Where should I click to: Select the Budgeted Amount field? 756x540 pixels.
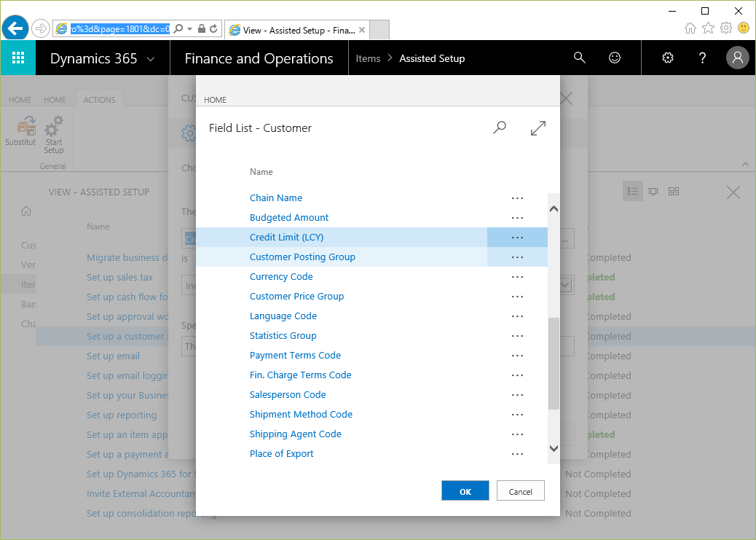(289, 218)
